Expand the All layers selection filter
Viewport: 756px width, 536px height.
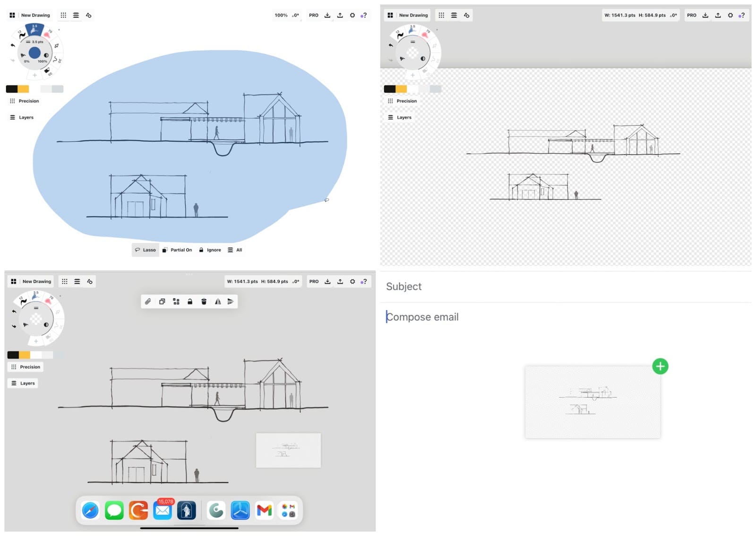[x=235, y=250]
